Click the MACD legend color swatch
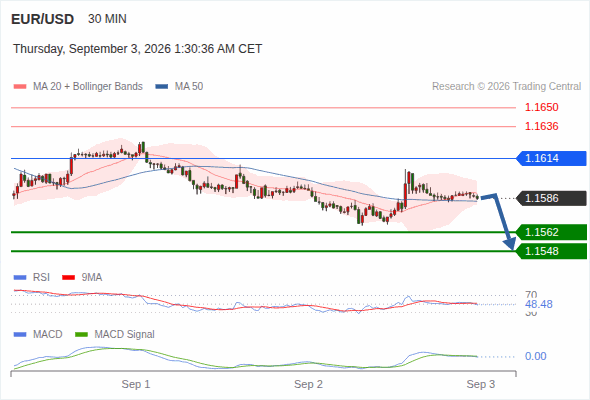Image resolution: width=590 pixels, height=400 pixels. [x=20, y=335]
